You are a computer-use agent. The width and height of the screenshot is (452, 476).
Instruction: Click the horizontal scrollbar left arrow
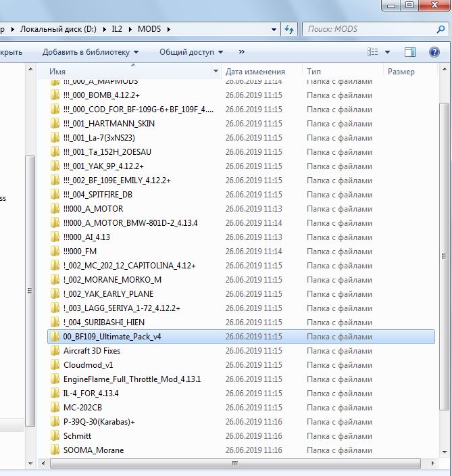(x=43, y=463)
